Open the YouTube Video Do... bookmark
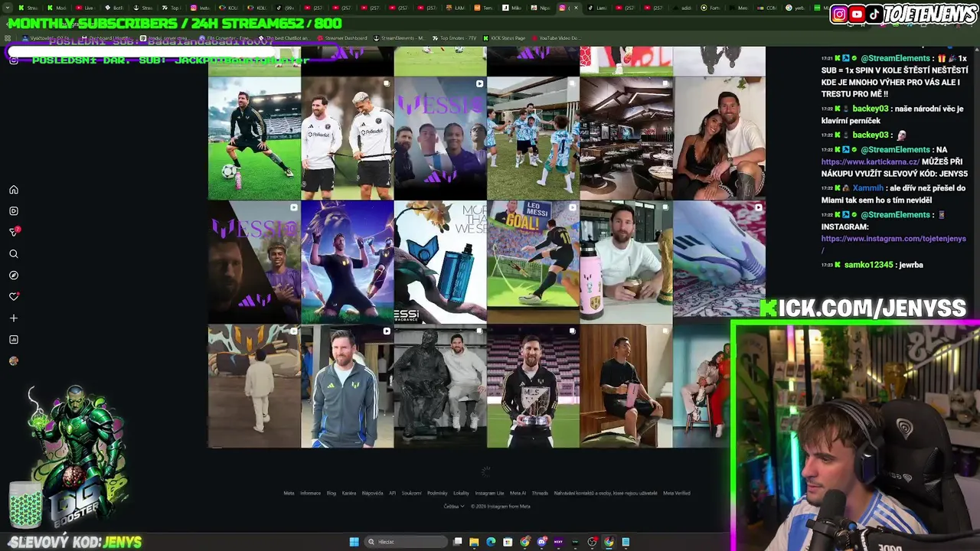The image size is (980, 551). [x=555, y=38]
